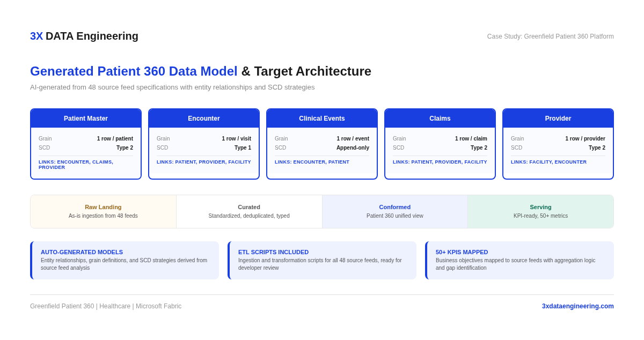Image resolution: width=644 pixels, height=340 pixels.
Task: Click 'KPI-ready, 50+ metrics' description
Action: (540, 216)
